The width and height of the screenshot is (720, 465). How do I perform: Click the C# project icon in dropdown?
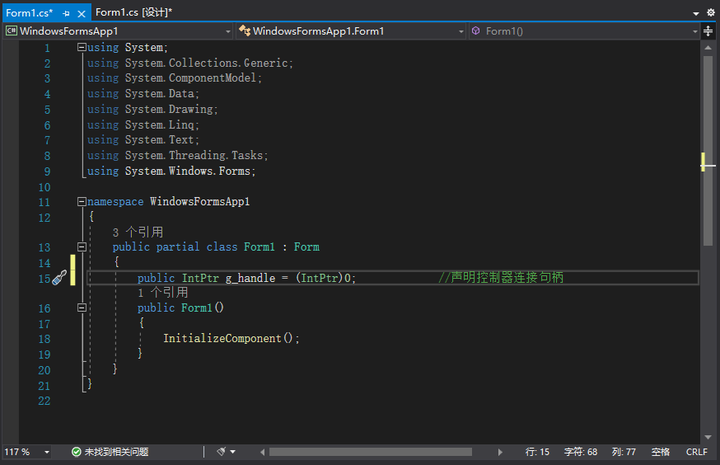11,31
